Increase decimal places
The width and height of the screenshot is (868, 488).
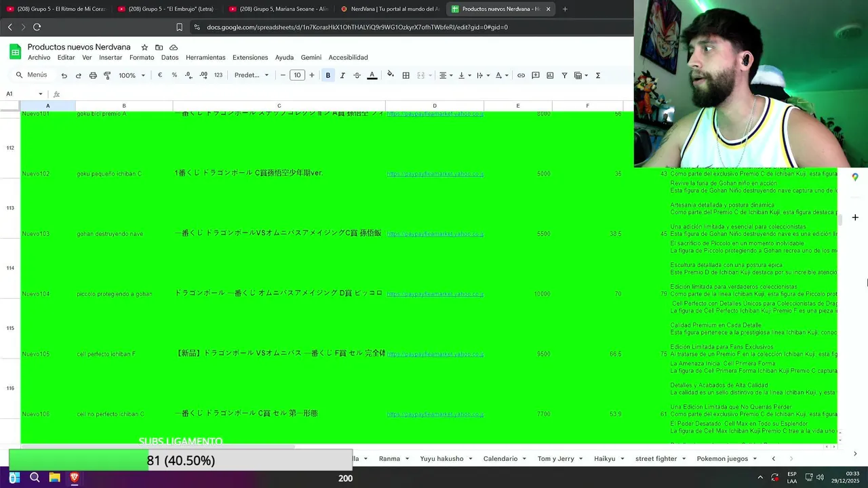203,75
